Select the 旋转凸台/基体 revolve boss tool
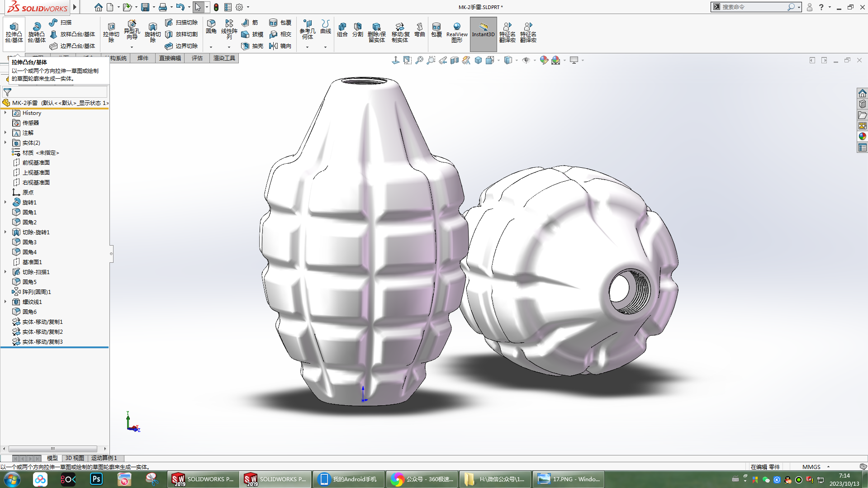 coord(37,32)
